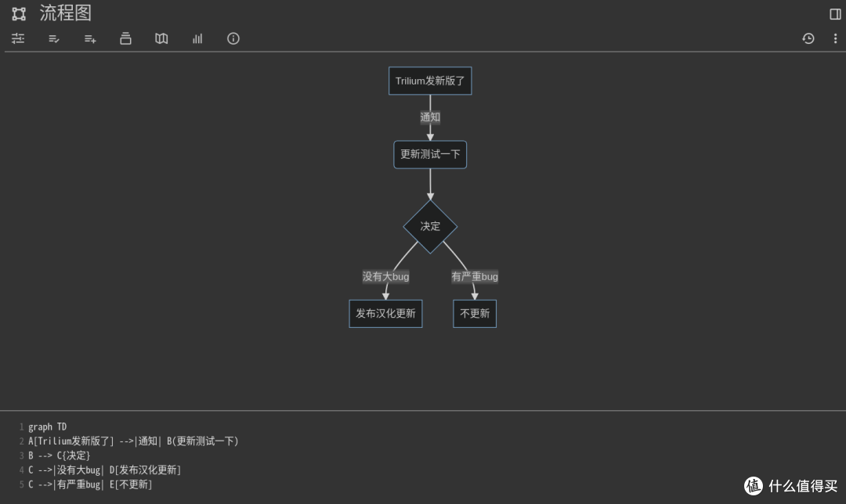This screenshot has height=504, width=846.
Task: Click the 发布汉化更新 node
Action: tap(385, 314)
